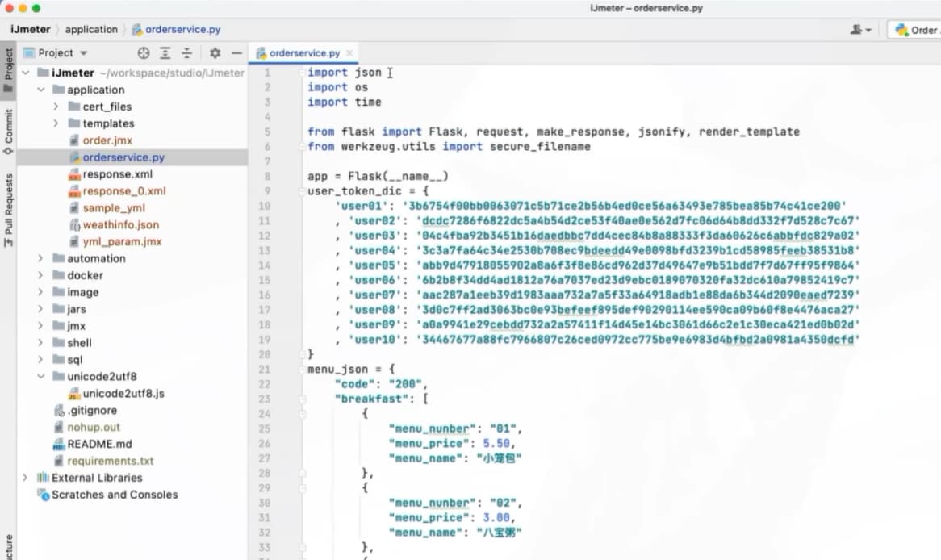The height and width of the screenshot is (560, 941).
Task: Collapse the application folder
Action: pos(41,90)
